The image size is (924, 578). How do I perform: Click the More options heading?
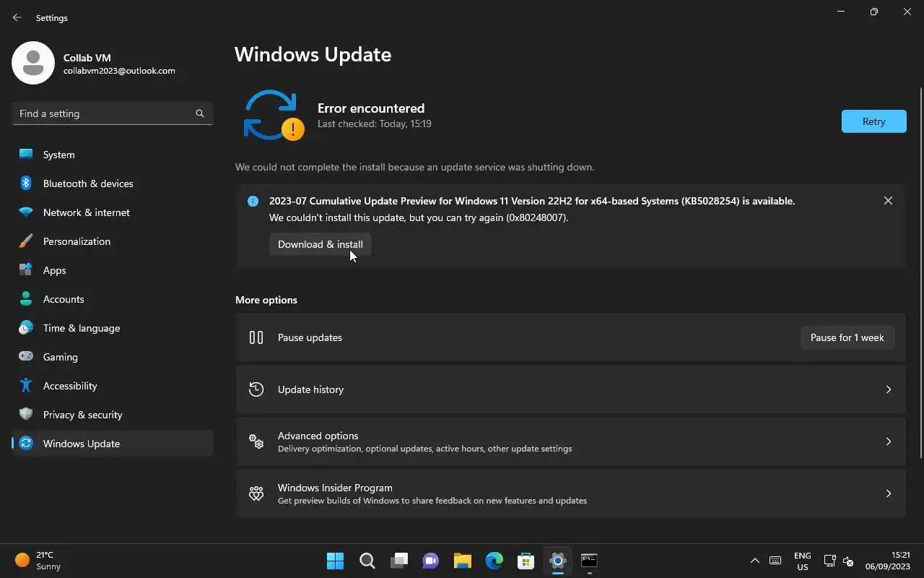[266, 300]
